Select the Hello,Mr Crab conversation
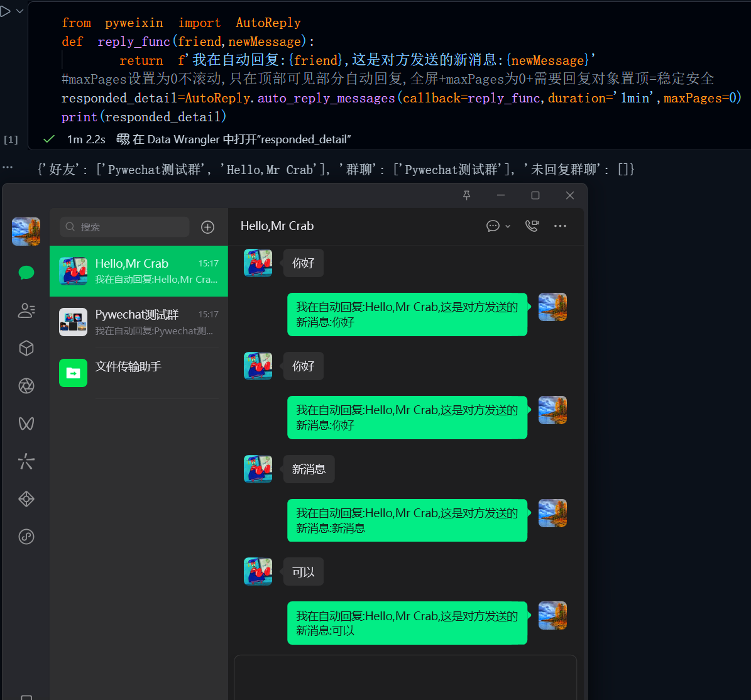The image size is (751, 700). pyautogui.click(x=139, y=271)
